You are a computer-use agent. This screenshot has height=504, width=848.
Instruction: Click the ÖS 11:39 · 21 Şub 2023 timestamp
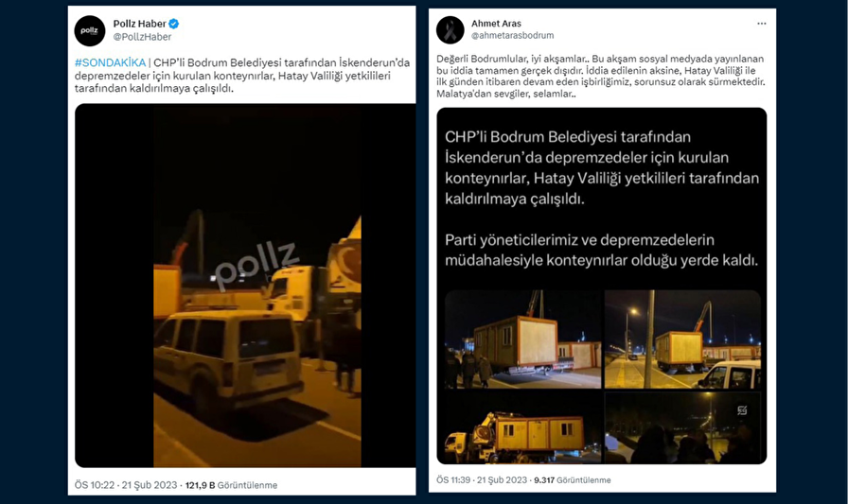[482, 479]
